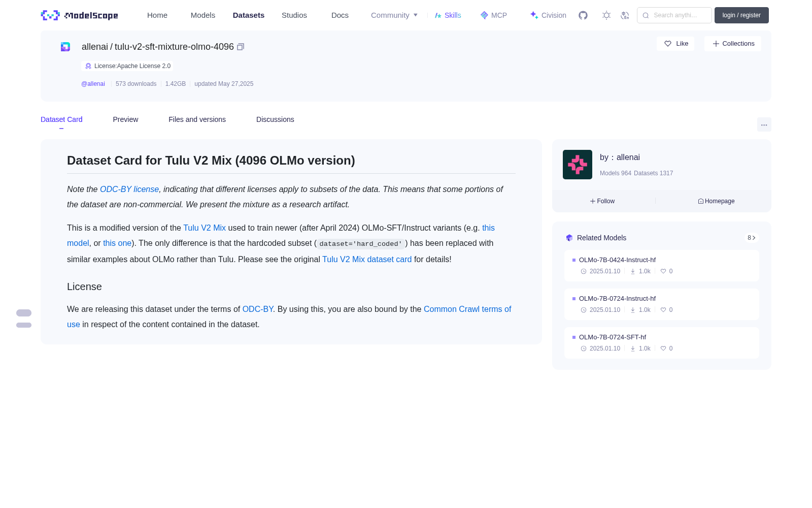Follow the allenai organization
The height and width of the screenshot is (508, 812).
coord(602,201)
